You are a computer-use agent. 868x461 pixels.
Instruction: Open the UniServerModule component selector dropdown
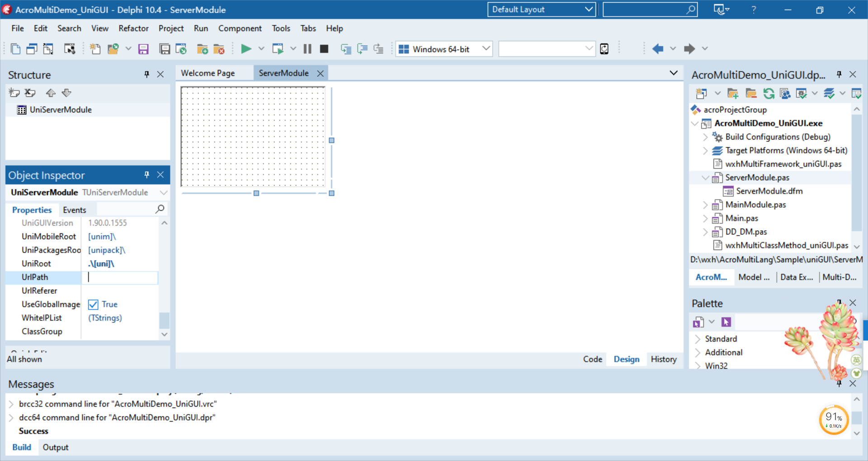(x=163, y=193)
